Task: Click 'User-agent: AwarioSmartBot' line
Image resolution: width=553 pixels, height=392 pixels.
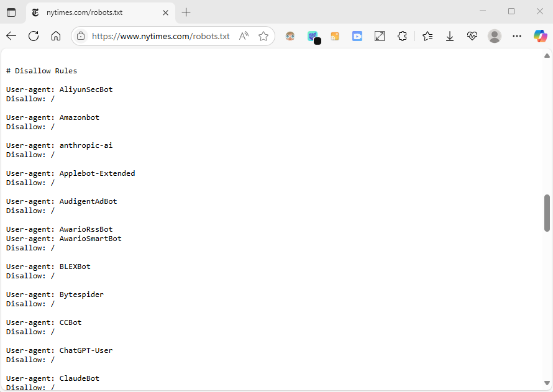Action: click(x=64, y=239)
